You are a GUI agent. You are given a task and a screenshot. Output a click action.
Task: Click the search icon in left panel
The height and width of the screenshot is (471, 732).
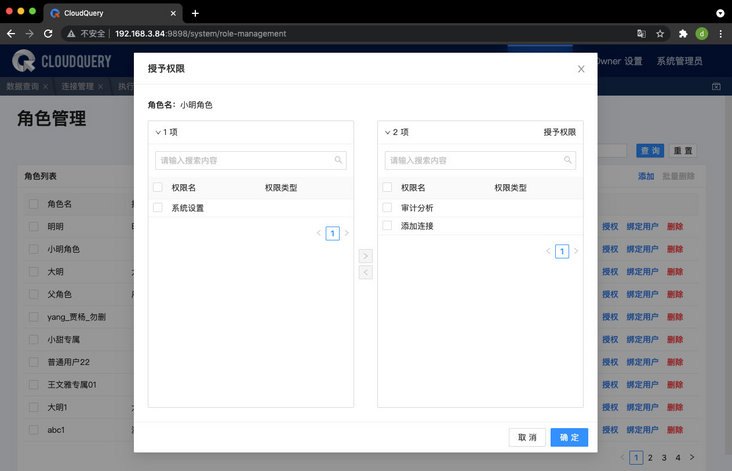coord(338,160)
